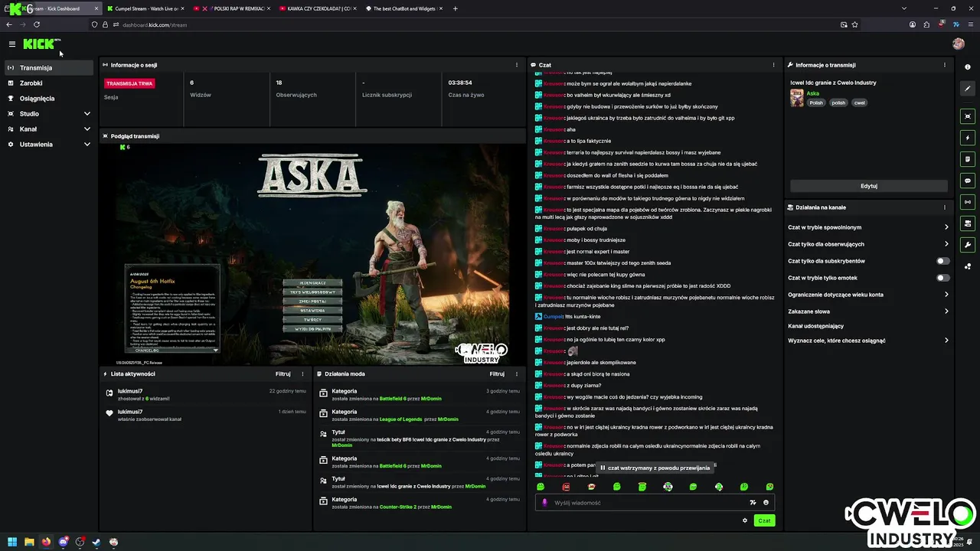The width and height of the screenshot is (980, 551).
Task: Open the emoji picker in chat input
Action: (x=766, y=503)
